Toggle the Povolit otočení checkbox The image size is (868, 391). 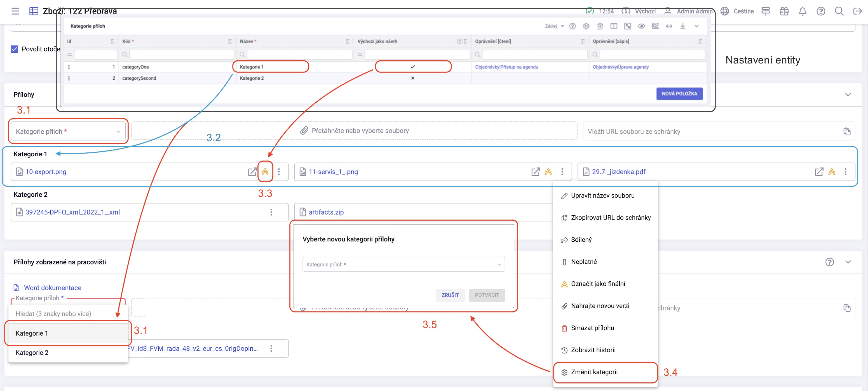click(15, 49)
